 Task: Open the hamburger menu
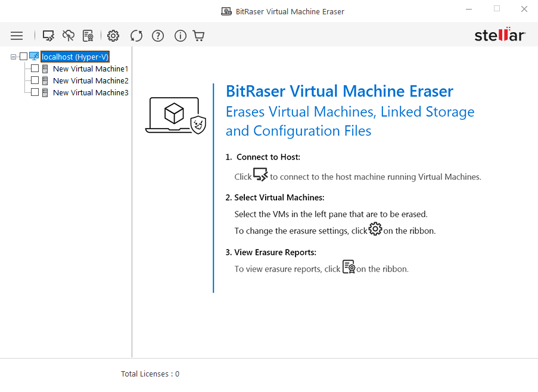tap(17, 36)
